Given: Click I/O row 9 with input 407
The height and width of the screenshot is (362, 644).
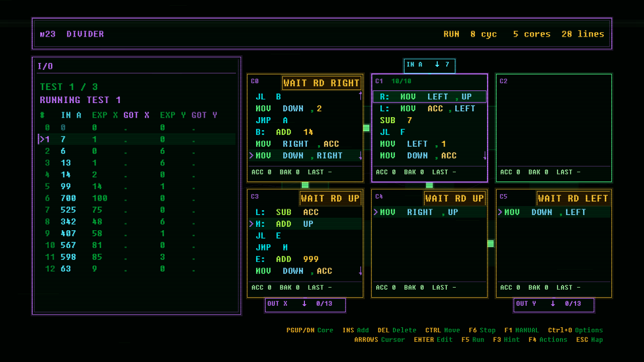Looking at the screenshot, I should click(x=137, y=233).
